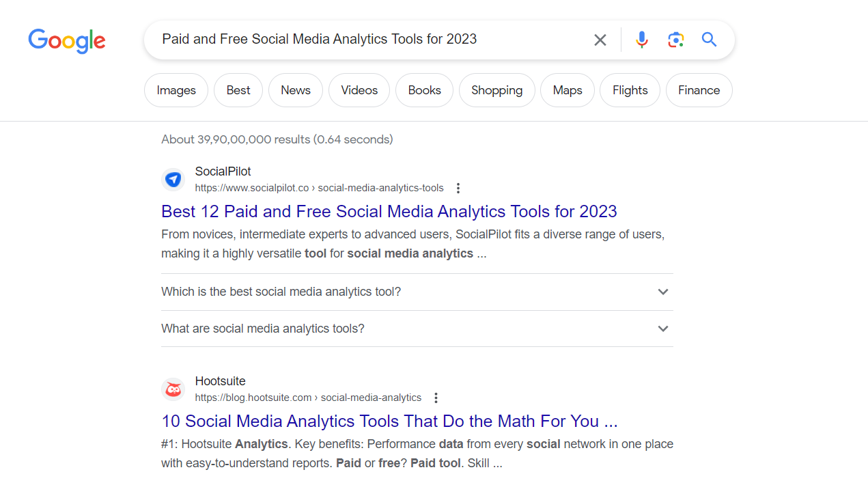Switch to the Finance filter
The width and height of the screenshot is (868, 485).
click(699, 90)
